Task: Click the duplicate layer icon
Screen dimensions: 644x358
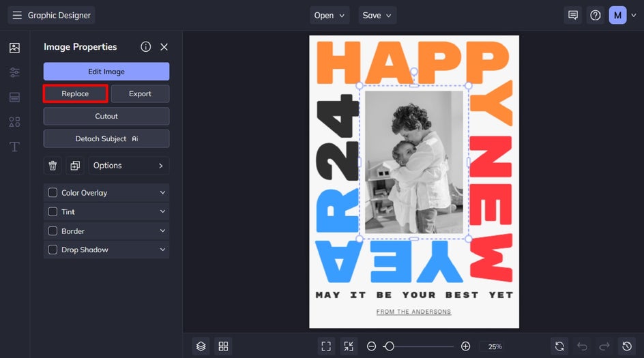Action: (x=74, y=166)
